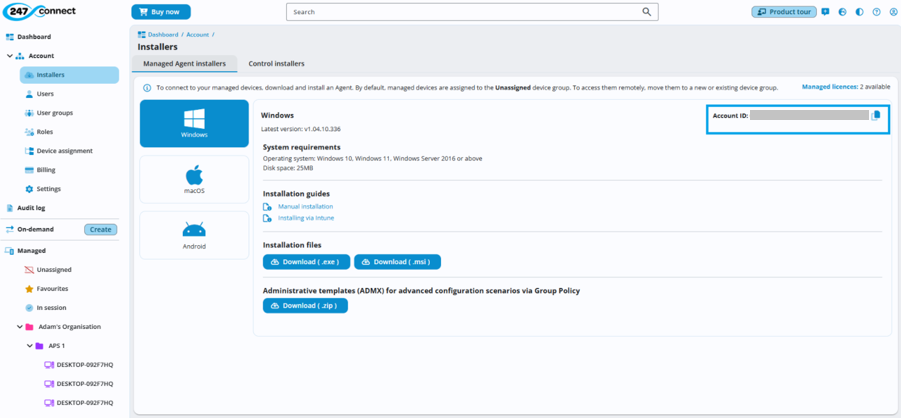The image size is (901, 418).
Task: Click the Installers page heading
Action: (x=157, y=47)
